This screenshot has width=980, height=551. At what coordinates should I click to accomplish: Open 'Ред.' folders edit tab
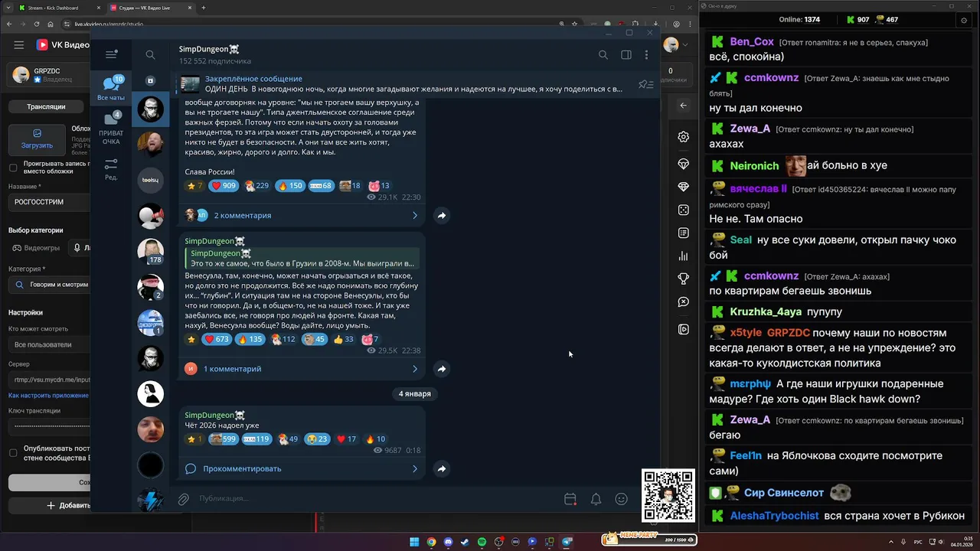click(x=111, y=169)
